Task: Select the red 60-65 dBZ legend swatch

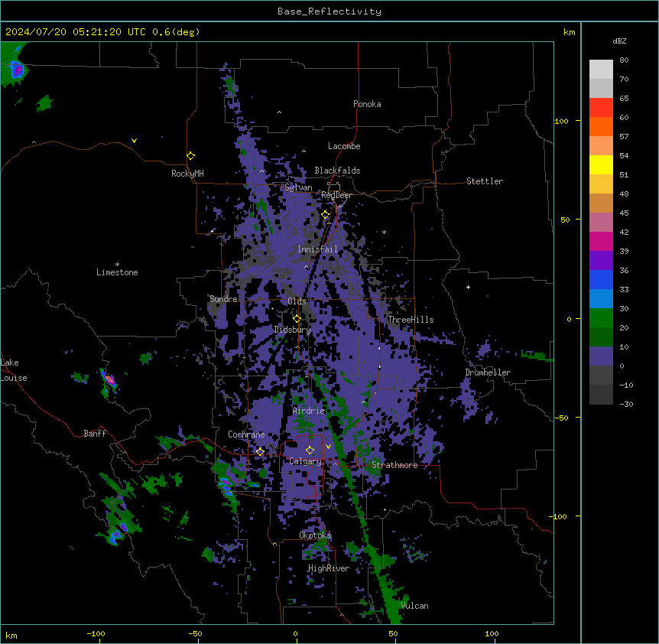Action: [601, 108]
